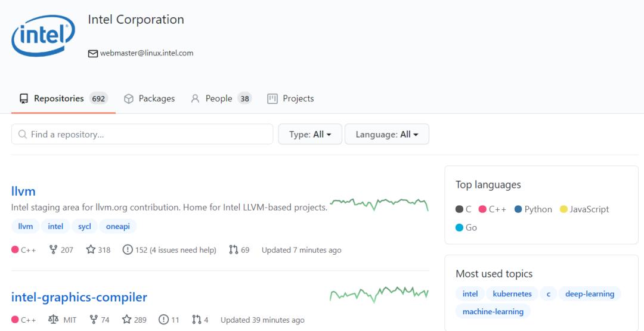Click the webmaster@linux.intel.com email link
This screenshot has height=331, width=644.
coord(147,53)
